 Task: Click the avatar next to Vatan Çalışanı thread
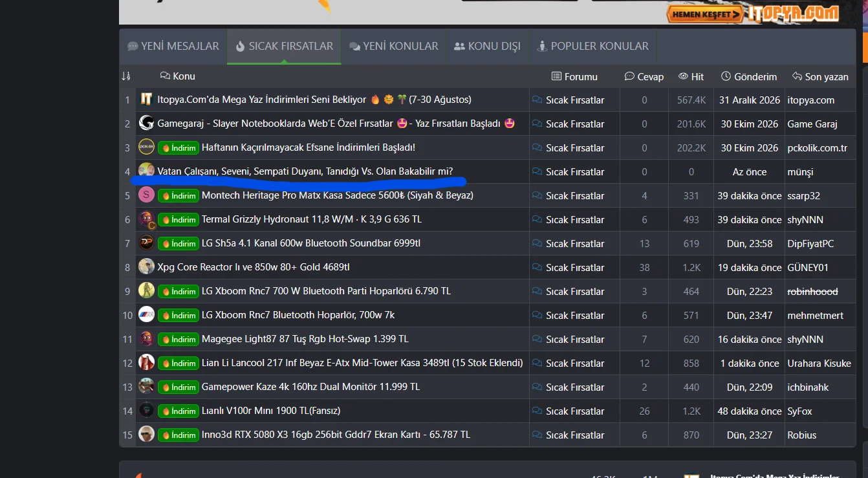click(146, 171)
